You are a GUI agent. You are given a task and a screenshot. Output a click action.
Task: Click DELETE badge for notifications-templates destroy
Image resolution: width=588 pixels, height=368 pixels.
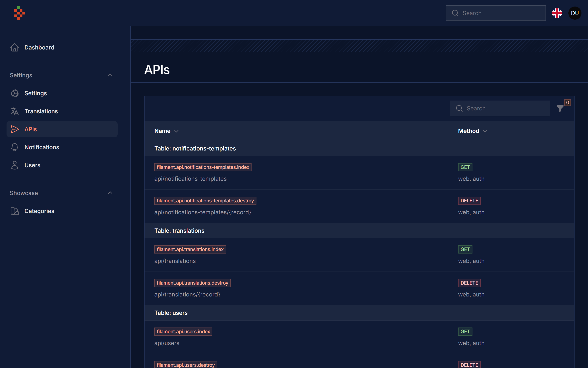point(469,201)
